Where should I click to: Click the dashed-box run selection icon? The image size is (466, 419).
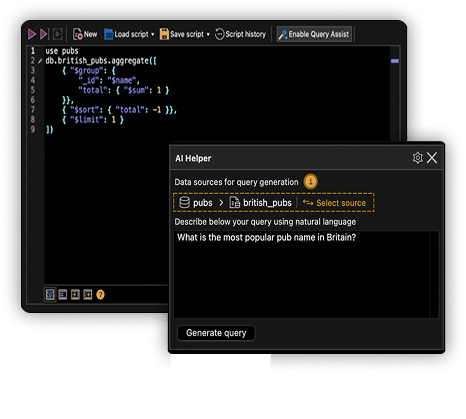(x=57, y=34)
